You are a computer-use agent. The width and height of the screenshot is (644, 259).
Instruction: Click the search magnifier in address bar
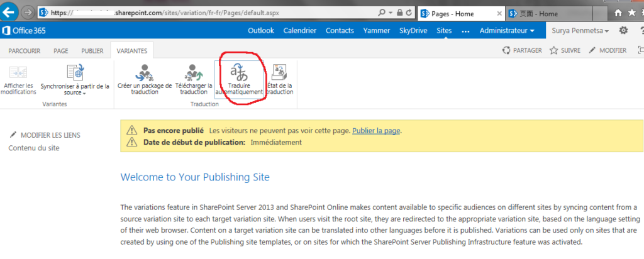click(382, 13)
